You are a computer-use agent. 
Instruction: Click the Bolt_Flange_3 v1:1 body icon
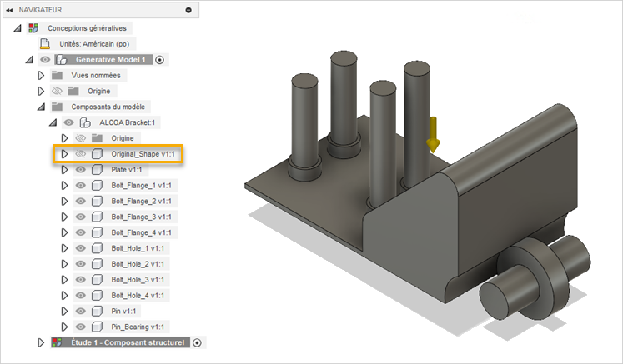pyautogui.click(x=97, y=217)
